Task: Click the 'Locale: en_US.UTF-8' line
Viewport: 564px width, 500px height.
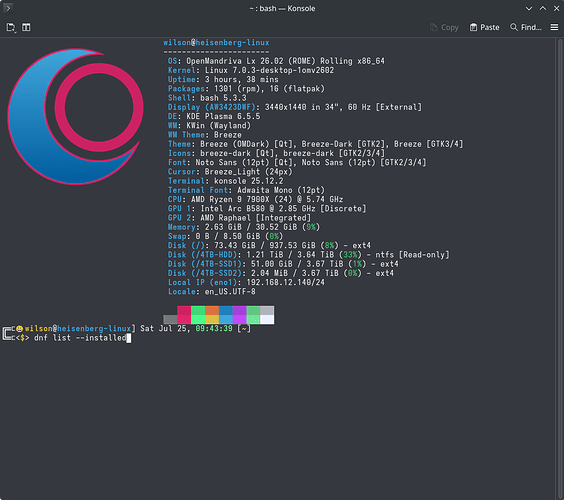Action: coord(212,292)
